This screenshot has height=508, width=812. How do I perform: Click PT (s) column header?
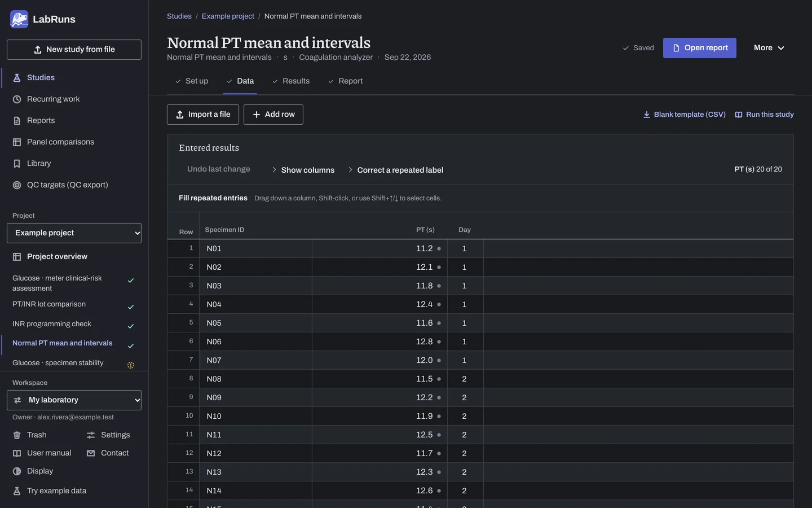click(x=425, y=230)
